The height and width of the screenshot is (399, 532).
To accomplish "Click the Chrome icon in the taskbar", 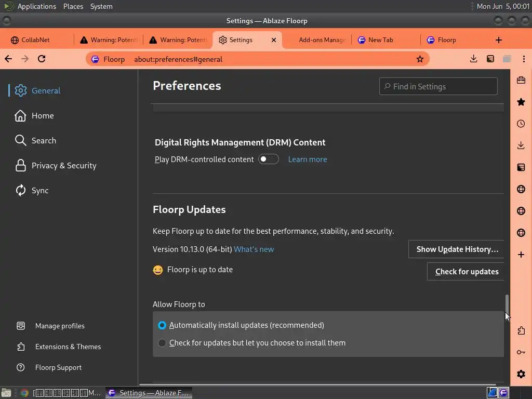I will click(x=24, y=393).
